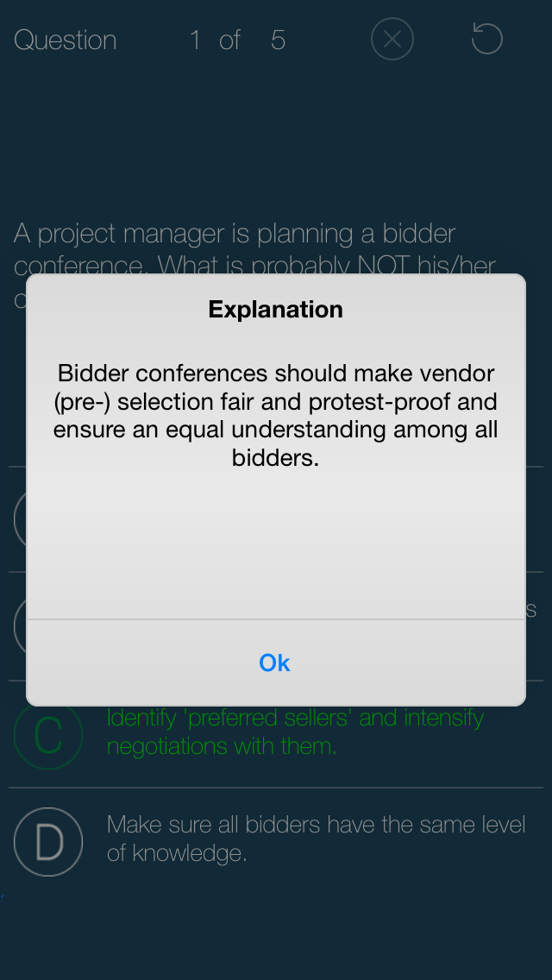Screen dimensions: 552x980
Task: Click the 'Explanation' dialog title
Action: coord(276,310)
